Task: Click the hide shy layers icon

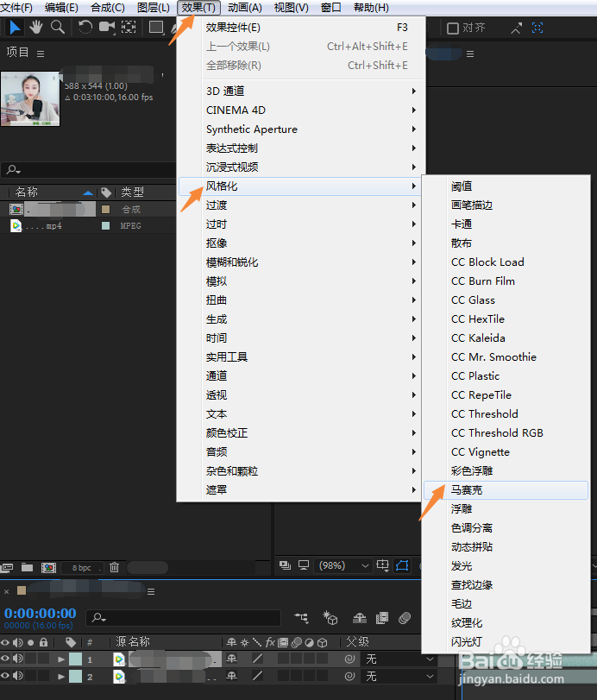Action: tap(359, 618)
